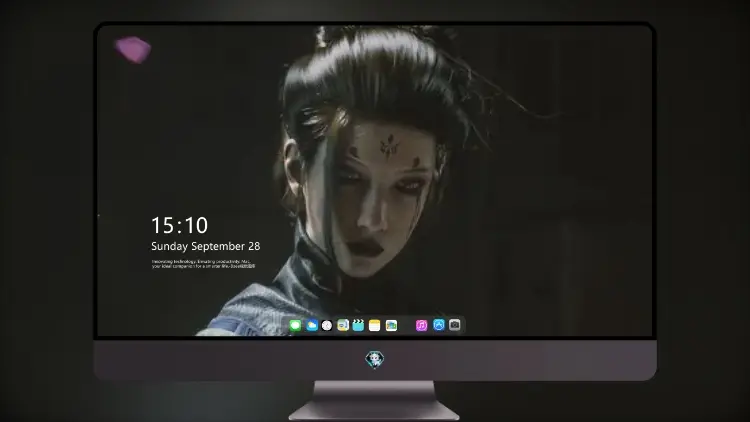Click the pink gem icon in desktop corner

[132, 50]
